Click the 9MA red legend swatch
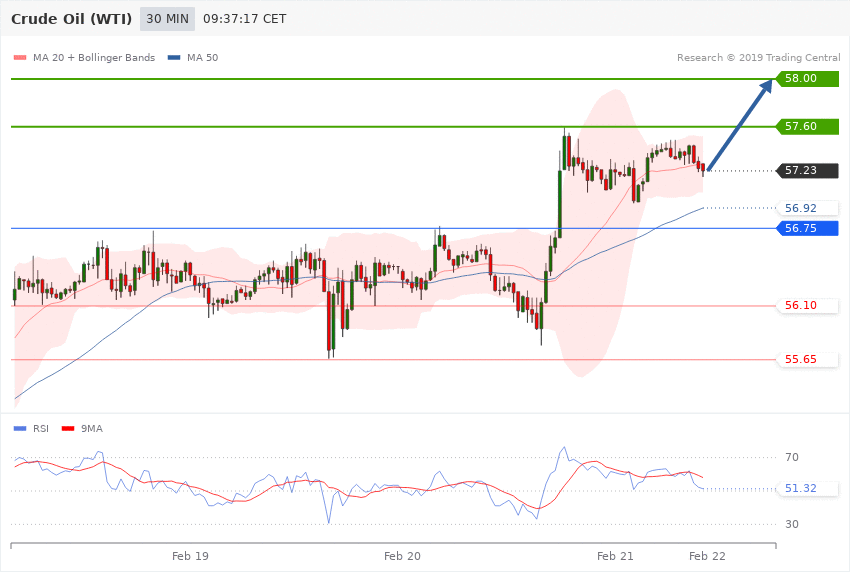The width and height of the screenshot is (850, 576). tap(68, 429)
